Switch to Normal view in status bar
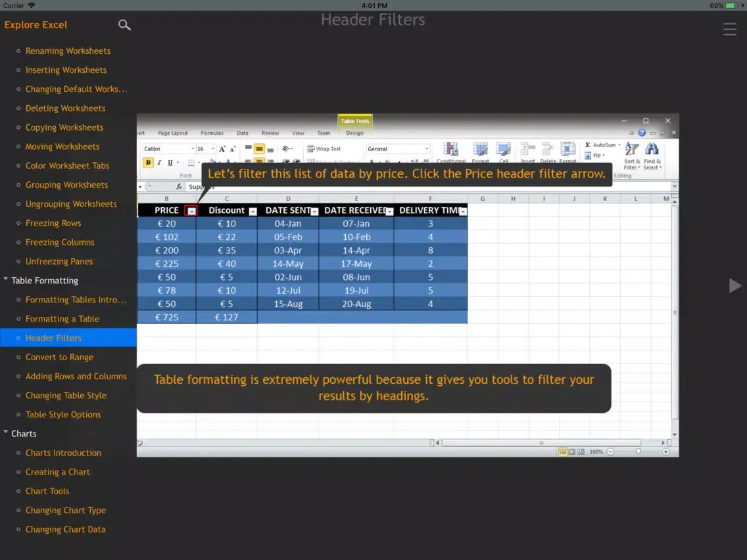747x560 pixels. [x=563, y=452]
